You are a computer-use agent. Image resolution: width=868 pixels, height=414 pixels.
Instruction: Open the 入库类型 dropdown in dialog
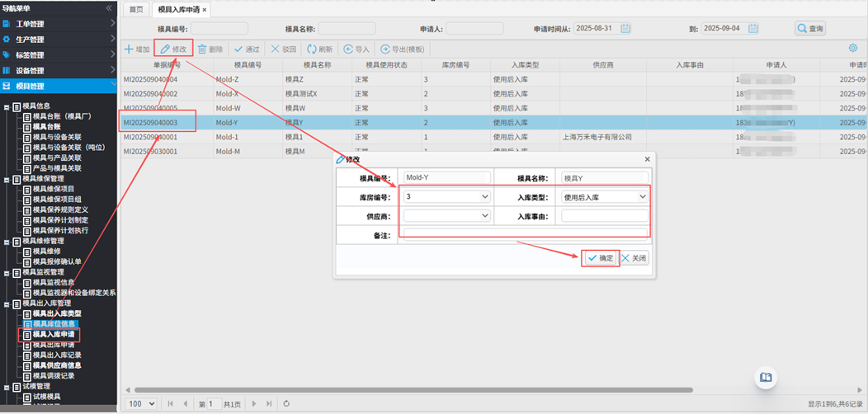pyautogui.click(x=643, y=197)
